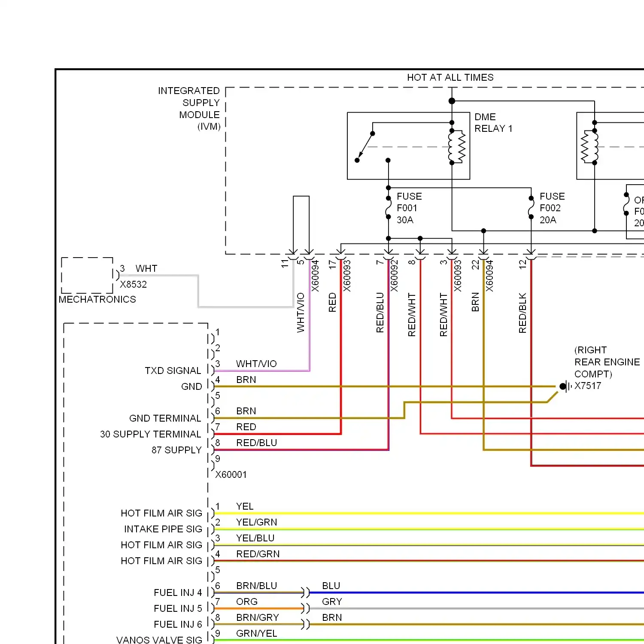Screen dimensions: 644x644
Task: Click the X8532 connector label
Action: point(133,284)
